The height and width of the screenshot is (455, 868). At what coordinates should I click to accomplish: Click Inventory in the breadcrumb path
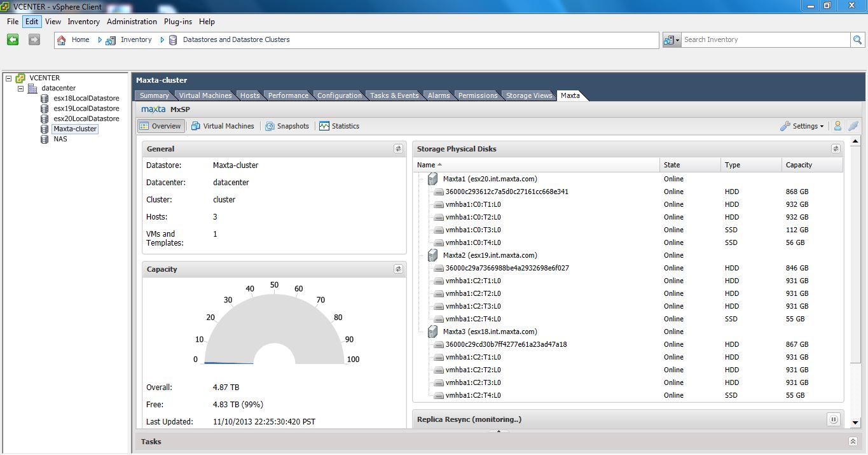[x=136, y=39]
